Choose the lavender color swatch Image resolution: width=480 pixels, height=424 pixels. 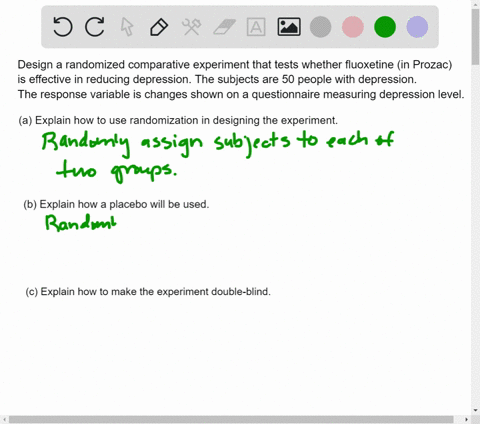417,27
